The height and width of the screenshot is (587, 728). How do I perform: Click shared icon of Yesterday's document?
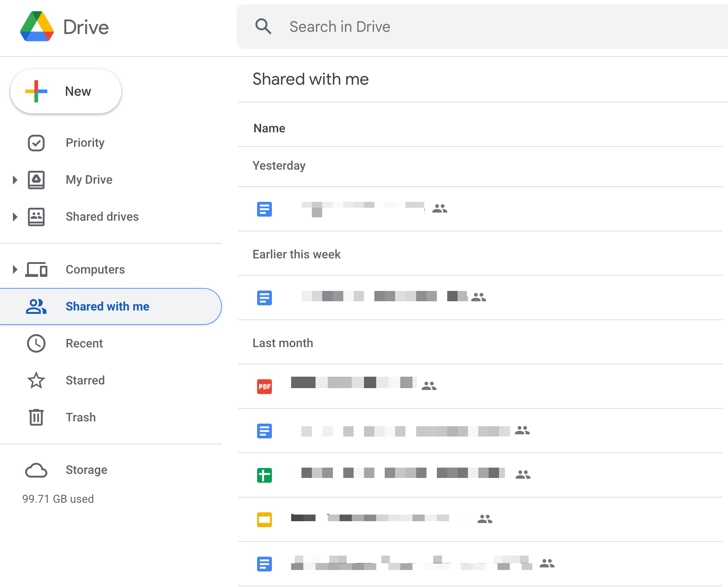pos(440,209)
